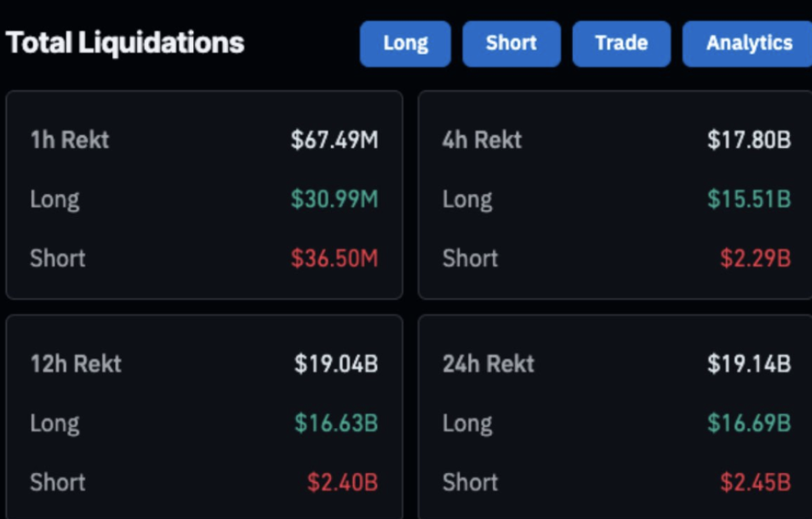This screenshot has width=812, height=519.
Task: Click the 12h long value $16.63B
Action: 336,423
